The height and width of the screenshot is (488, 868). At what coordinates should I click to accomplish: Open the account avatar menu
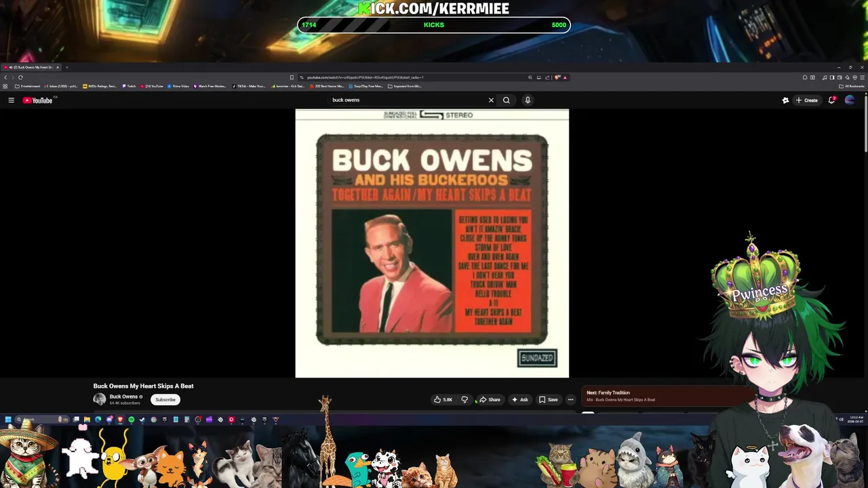tap(850, 100)
